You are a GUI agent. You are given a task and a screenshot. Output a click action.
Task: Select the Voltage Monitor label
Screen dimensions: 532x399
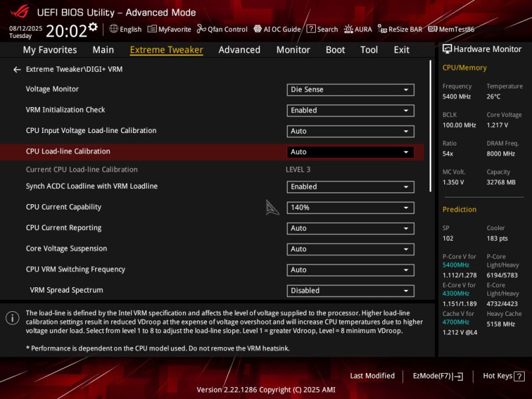click(53, 89)
